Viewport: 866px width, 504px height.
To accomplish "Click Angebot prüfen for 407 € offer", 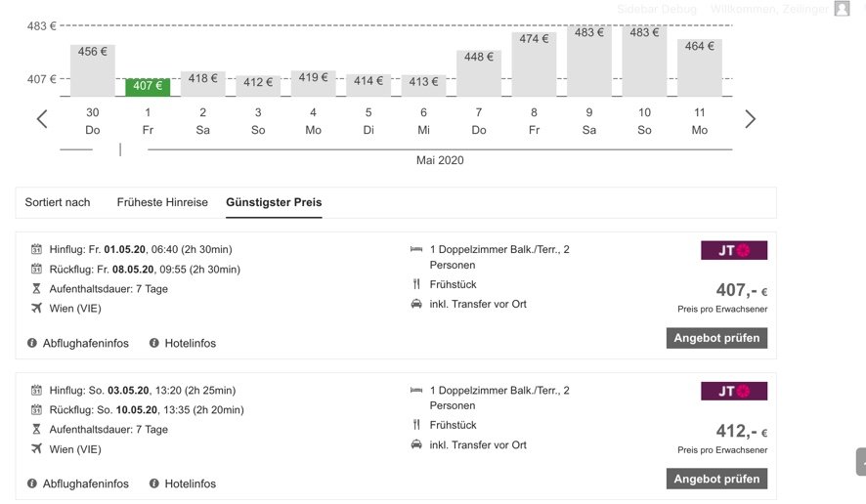I will pyautogui.click(x=716, y=338).
